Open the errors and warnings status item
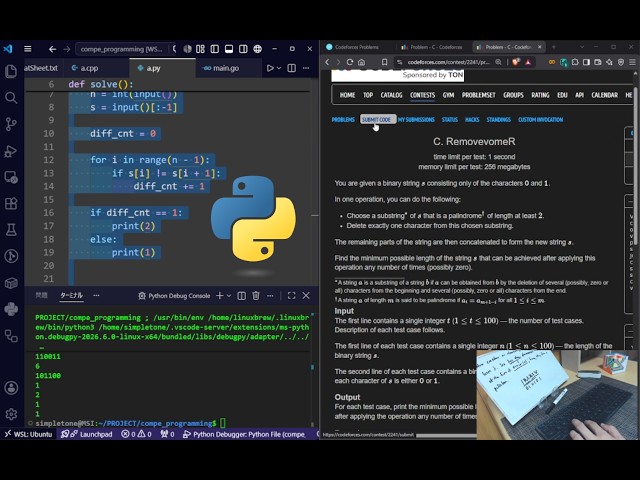The height and width of the screenshot is (480, 640). tap(136, 434)
